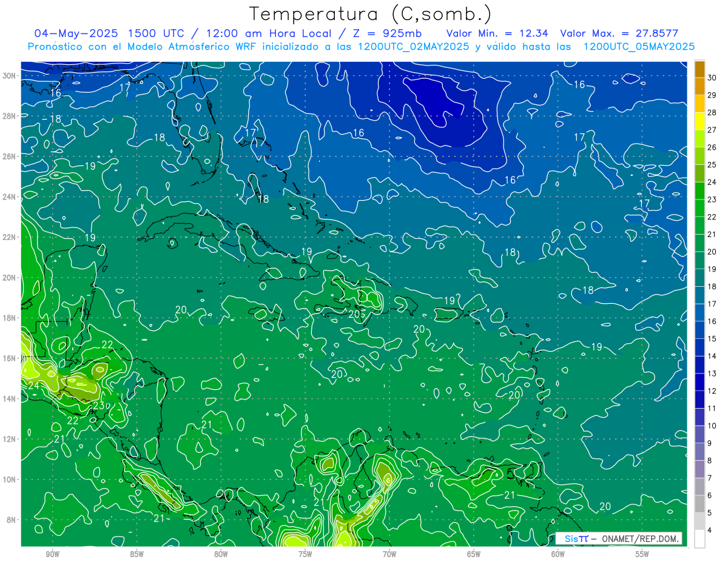The width and height of the screenshot is (728, 562).
Task: Select the "Valor Max. = 27.8577" readout
Action: tap(619, 33)
